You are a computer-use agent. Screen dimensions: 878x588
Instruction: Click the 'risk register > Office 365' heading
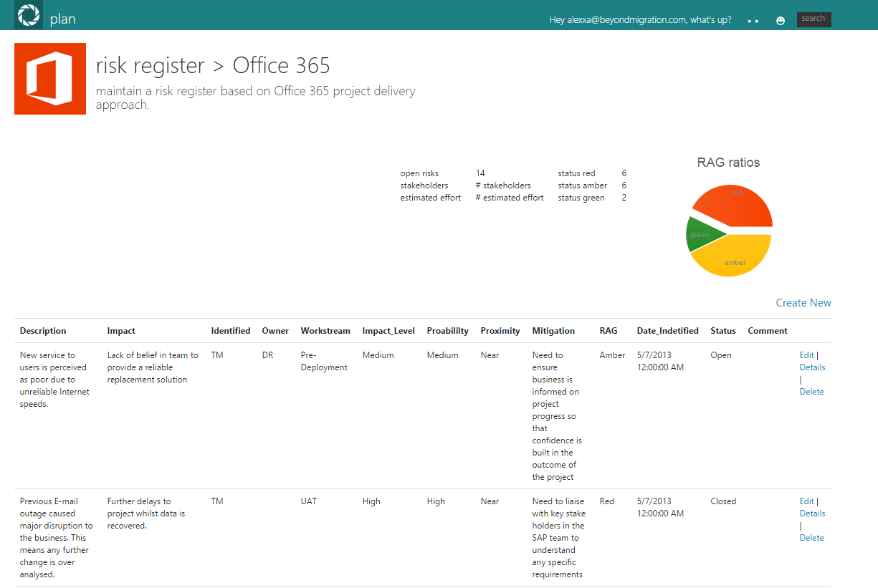[213, 65]
